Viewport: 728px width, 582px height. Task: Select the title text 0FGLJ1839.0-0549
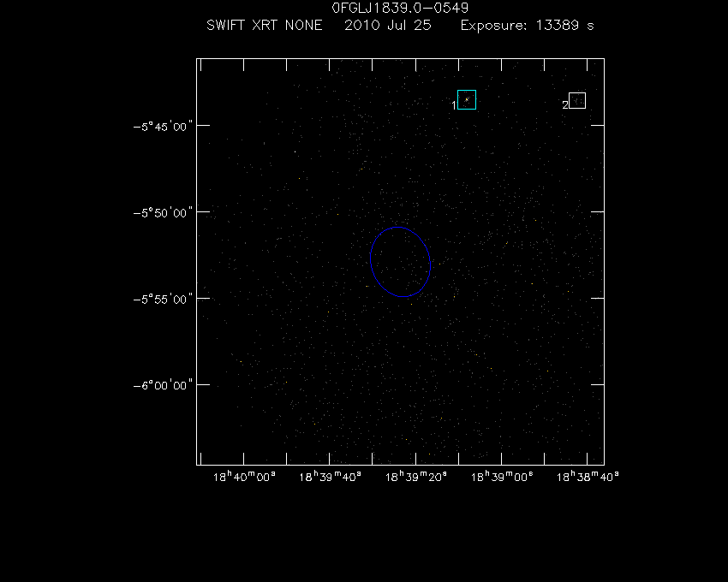[x=400, y=8]
